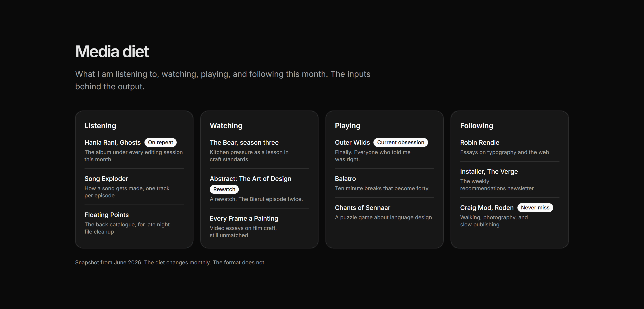Open the Hania Rani, Ghosts entry

point(112,142)
